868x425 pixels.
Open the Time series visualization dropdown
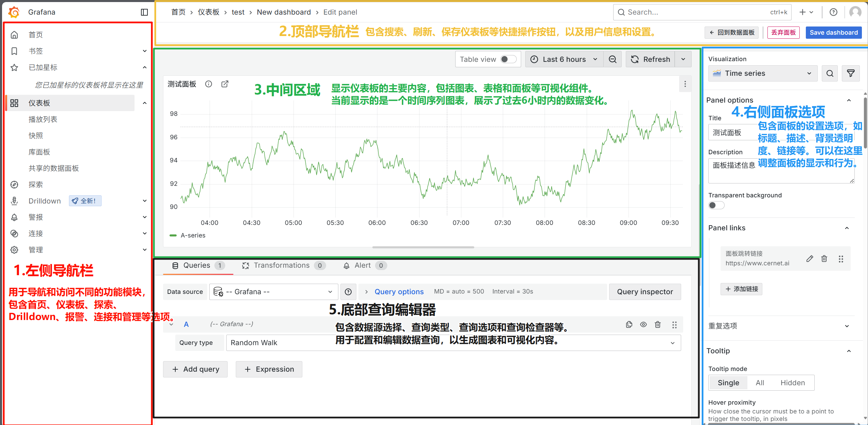[762, 73]
